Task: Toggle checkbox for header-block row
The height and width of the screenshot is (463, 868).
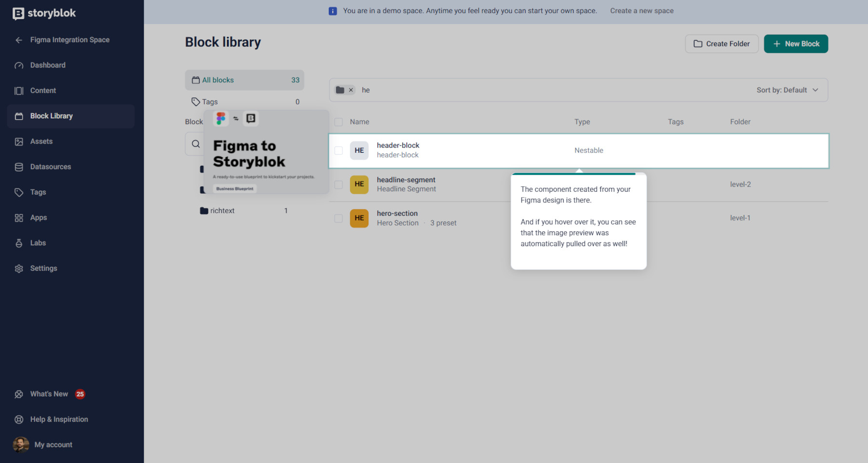Action: [339, 150]
